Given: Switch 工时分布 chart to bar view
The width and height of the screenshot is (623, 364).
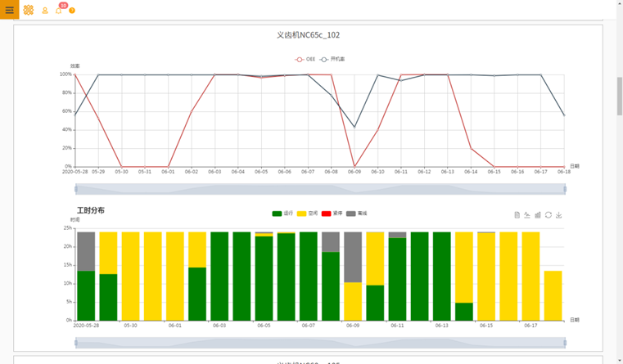Looking at the screenshot, I should click(x=538, y=215).
